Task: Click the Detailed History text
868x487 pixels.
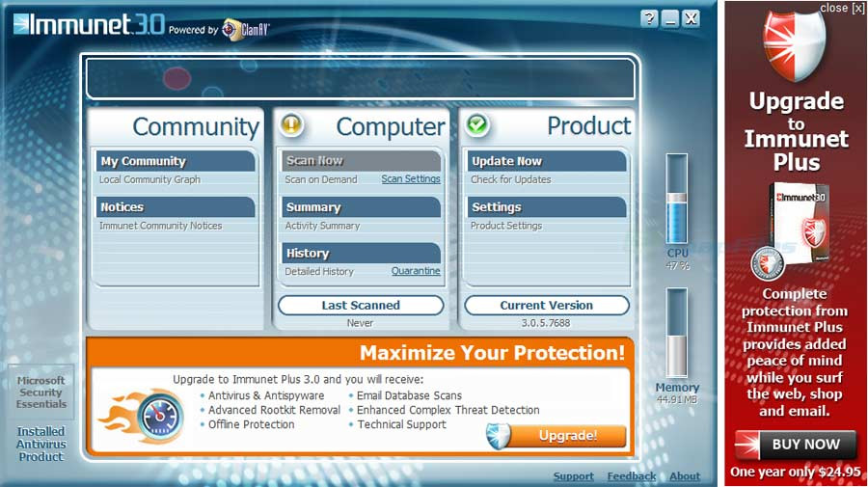Action: [319, 272]
